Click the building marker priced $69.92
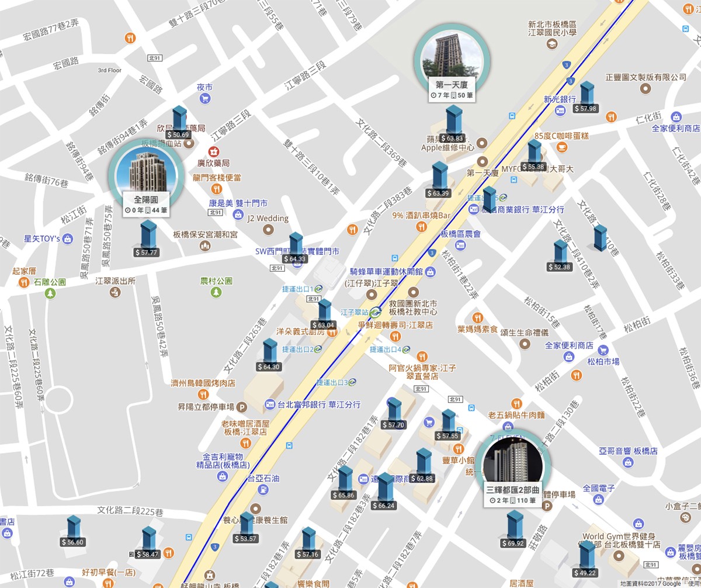This screenshot has height=588, width=701. 513,530
